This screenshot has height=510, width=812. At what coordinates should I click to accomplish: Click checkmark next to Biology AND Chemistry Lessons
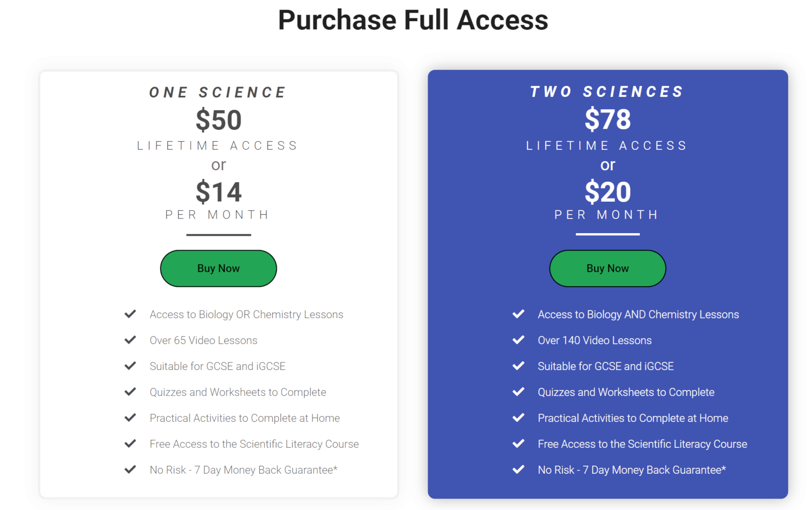(x=519, y=314)
